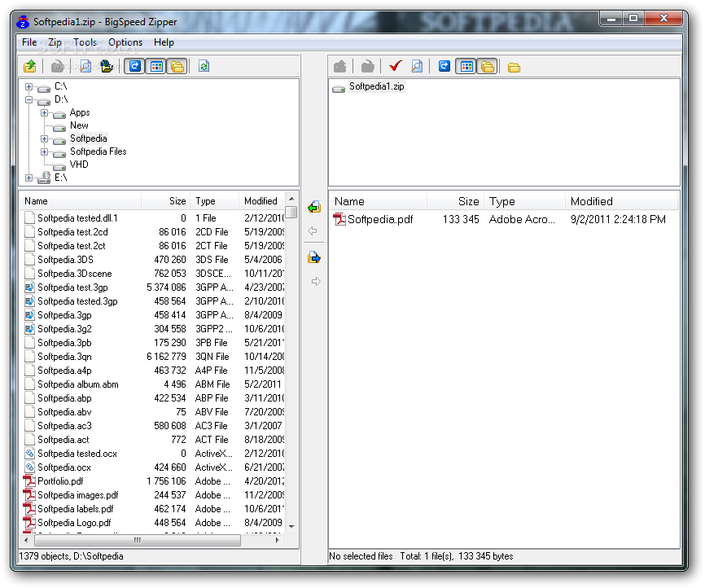705x588 pixels.
Task: Click left list vertical scrollbar thumb
Action: (x=291, y=212)
